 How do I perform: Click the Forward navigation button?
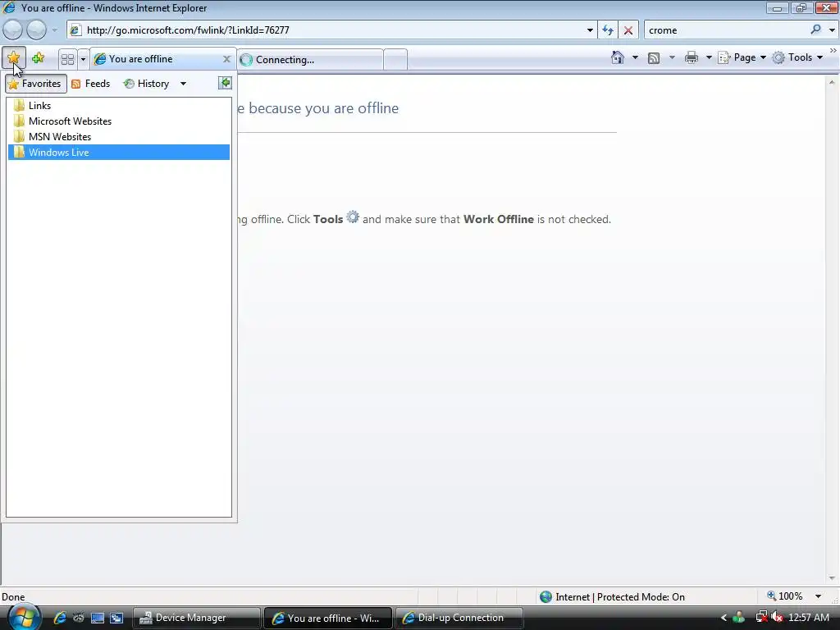[x=36, y=30]
